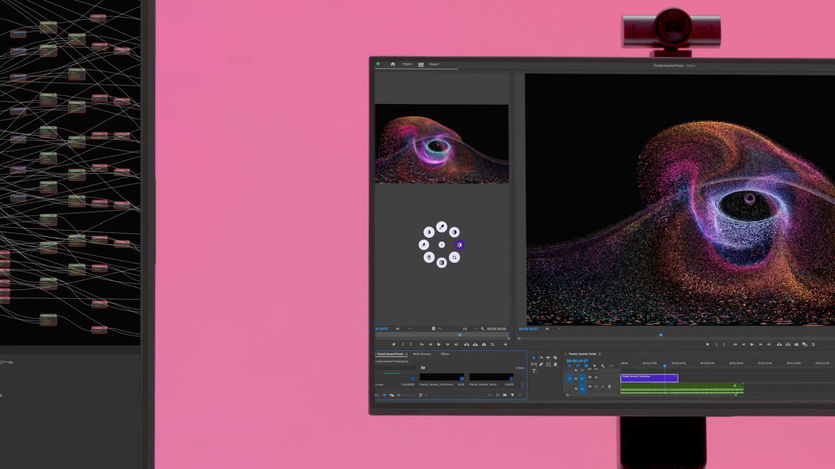Screen dimensions: 835x469
Task: Toggle V1 track output eye
Action: [596, 377]
